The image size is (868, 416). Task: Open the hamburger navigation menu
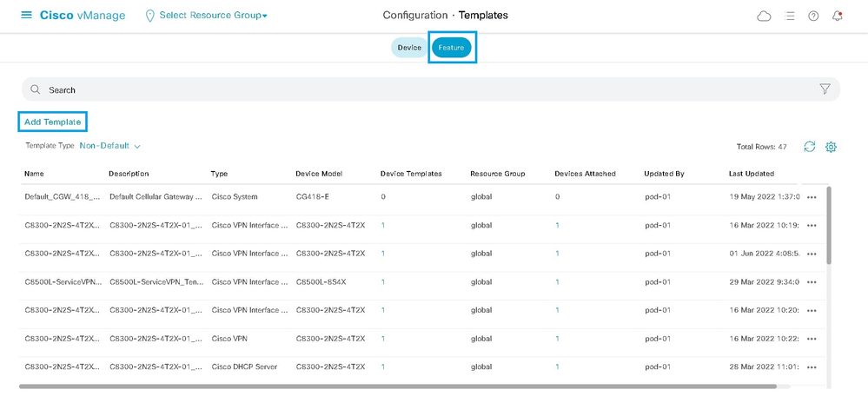[26, 15]
